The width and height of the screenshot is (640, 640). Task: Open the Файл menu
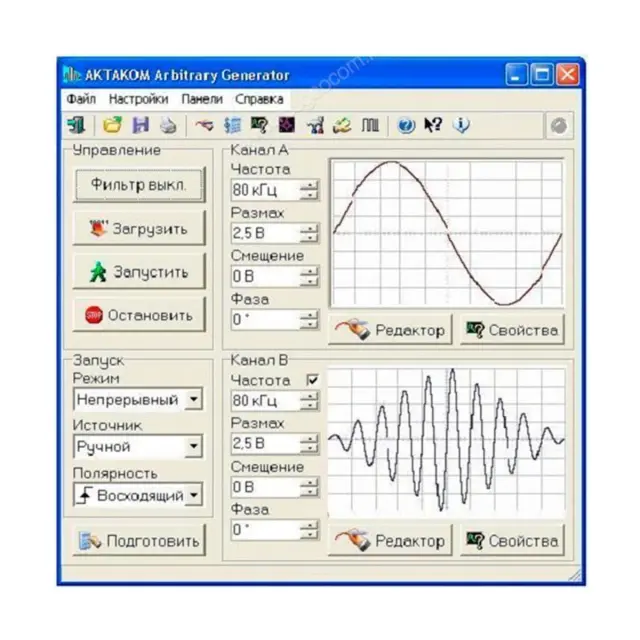pyautogui.click(x=81, y=99)
